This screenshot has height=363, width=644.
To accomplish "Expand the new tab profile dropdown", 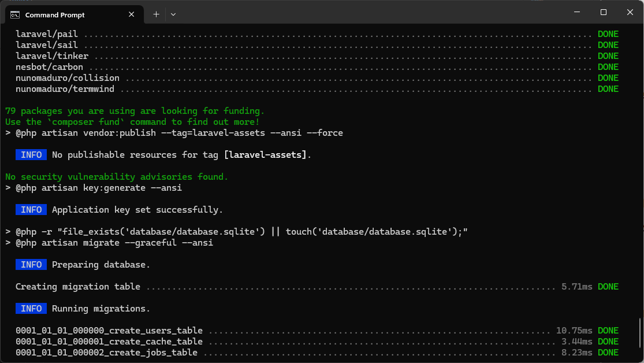I will pyautogui.click(x=173, y=14).
